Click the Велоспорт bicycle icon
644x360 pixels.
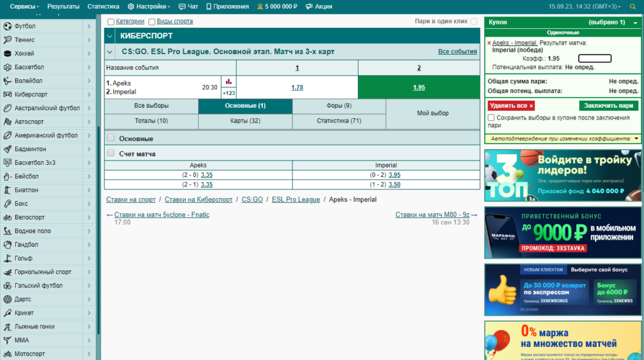8,217
